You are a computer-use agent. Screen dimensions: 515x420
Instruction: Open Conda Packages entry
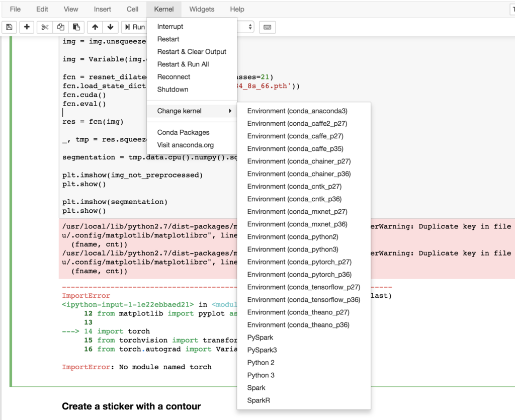[x=192, y=132]
